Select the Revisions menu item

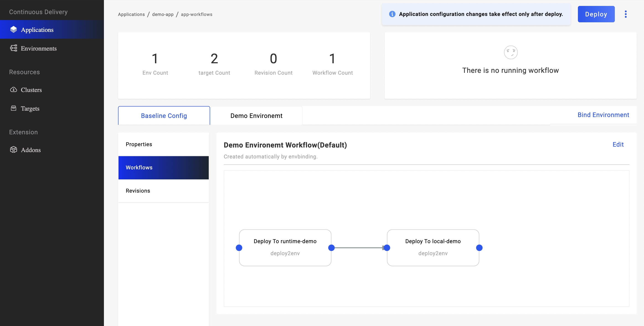pyautogui.click(x=138, y=191)
